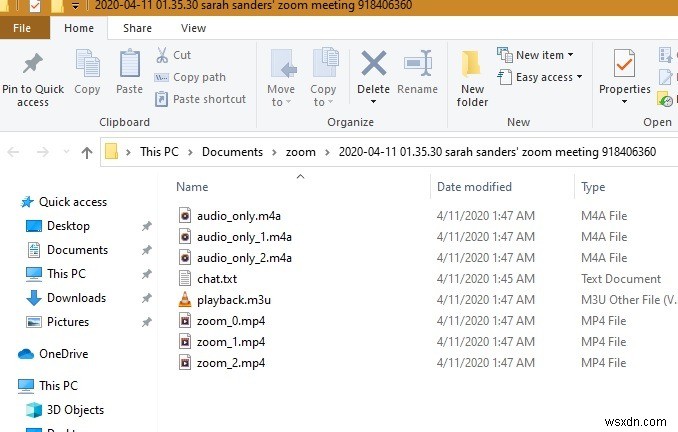Viewport: 678px width, 432px height.
Task: Expand the chevron after Documents in address bar
Action: pyautogui.click(x=275, y=152)
